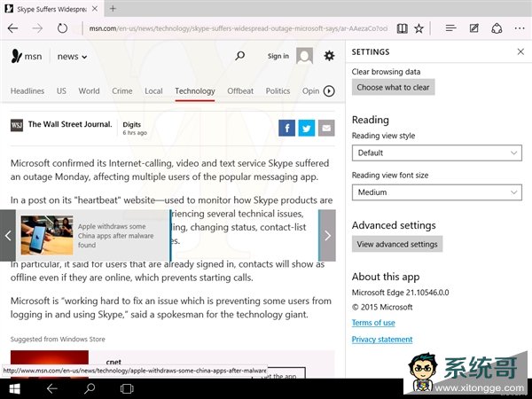
Task: Select the Technology tab
Action: (x=195, y=91)
